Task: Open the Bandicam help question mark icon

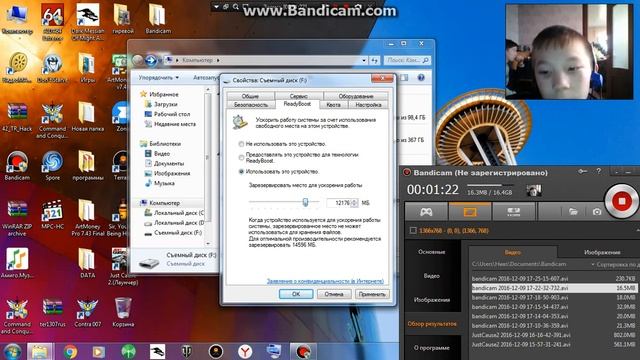Action: pyautogui.click(x=598, y=171)
